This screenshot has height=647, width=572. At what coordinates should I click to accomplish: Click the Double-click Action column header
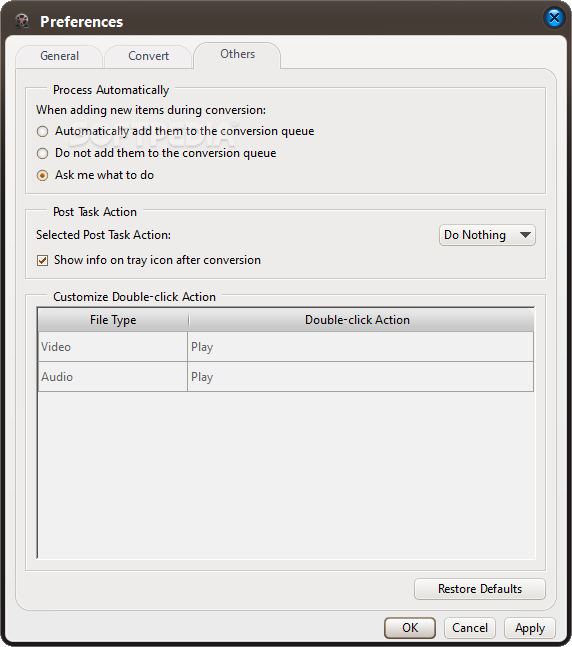pos(361,320)
